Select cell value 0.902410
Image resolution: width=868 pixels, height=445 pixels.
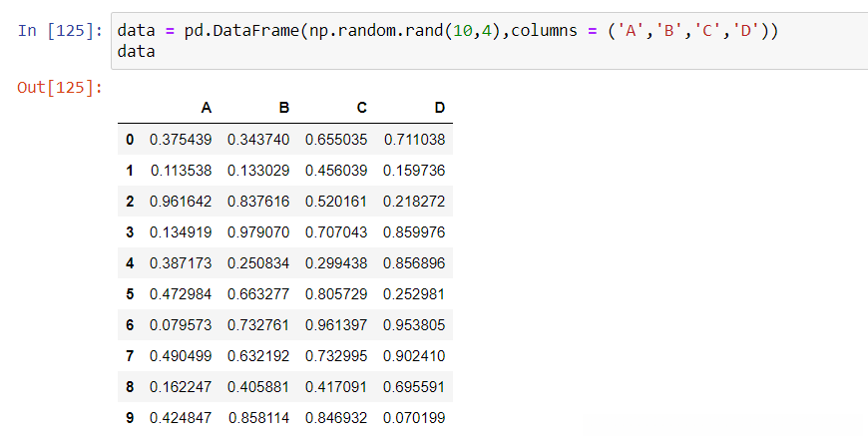(x=414, y=356)
